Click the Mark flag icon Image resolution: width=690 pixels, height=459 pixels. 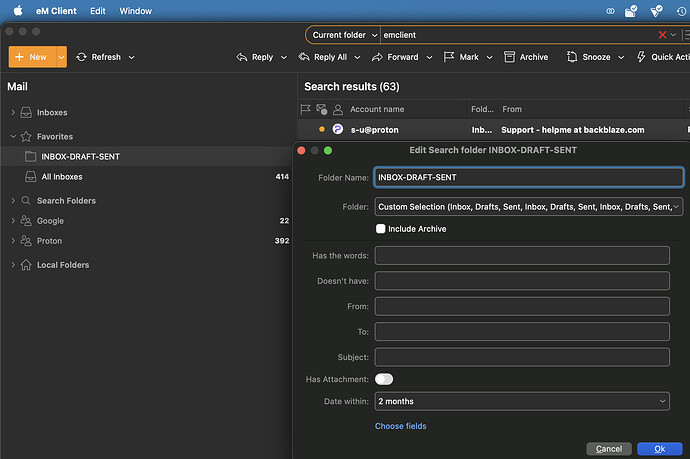(449, 57)
